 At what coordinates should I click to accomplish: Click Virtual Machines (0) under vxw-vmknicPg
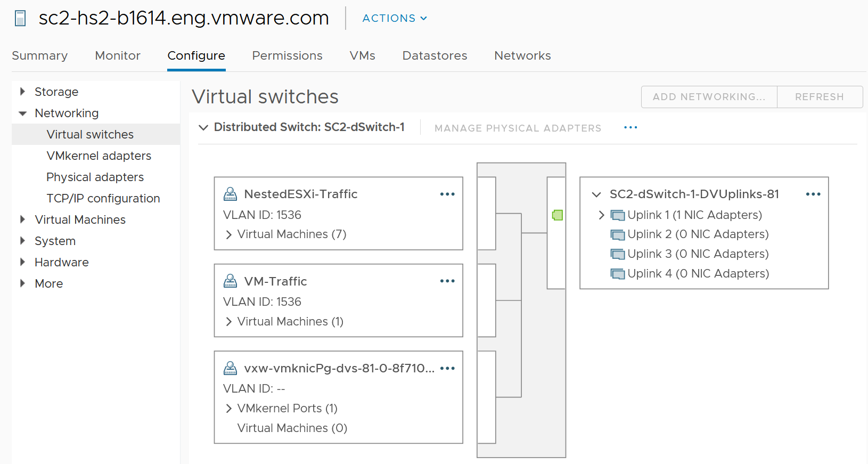pos(292,428)
